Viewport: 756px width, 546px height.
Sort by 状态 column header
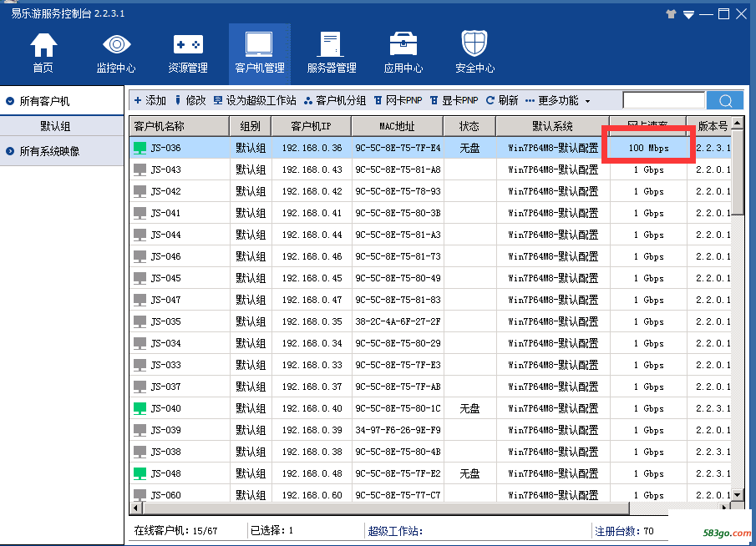(469, 126)
